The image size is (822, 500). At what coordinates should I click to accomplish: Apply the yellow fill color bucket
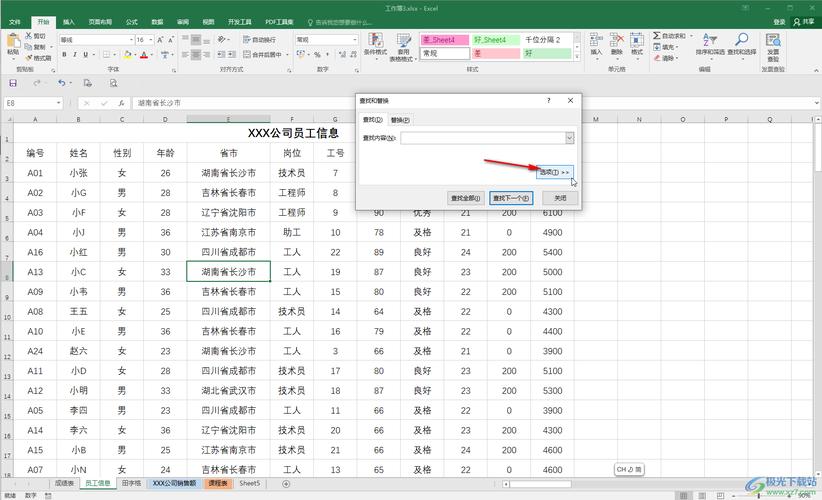coord(127,55)
